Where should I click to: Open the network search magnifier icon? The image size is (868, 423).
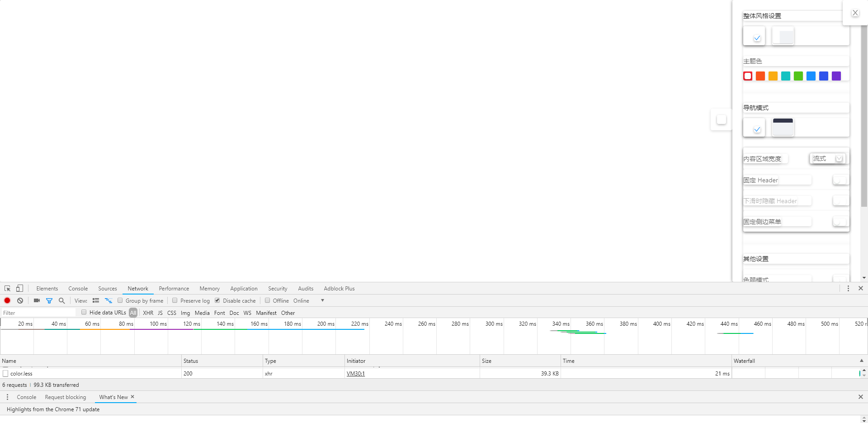[x=62, y=300]
